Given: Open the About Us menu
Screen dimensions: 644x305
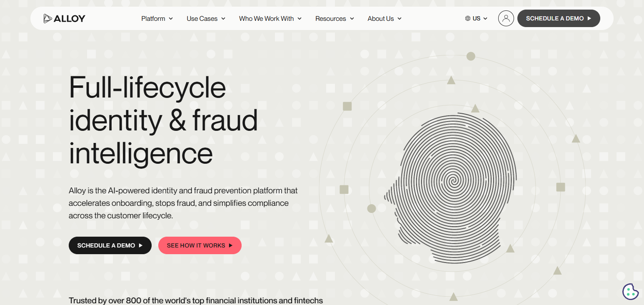Looking at the screenshot, I should (x=384, y=18).
